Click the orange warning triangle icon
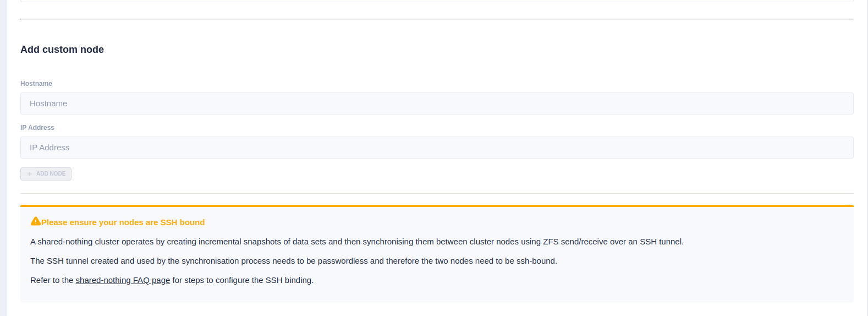868x316 pixels. coord(36,221)
